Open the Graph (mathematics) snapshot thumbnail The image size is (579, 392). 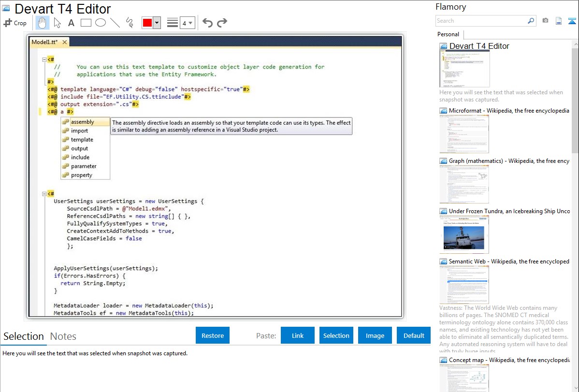(464, 184)
